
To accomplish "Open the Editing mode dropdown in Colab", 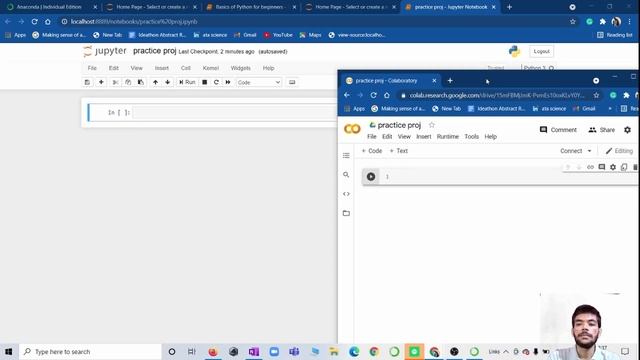I will pos(619,151).
